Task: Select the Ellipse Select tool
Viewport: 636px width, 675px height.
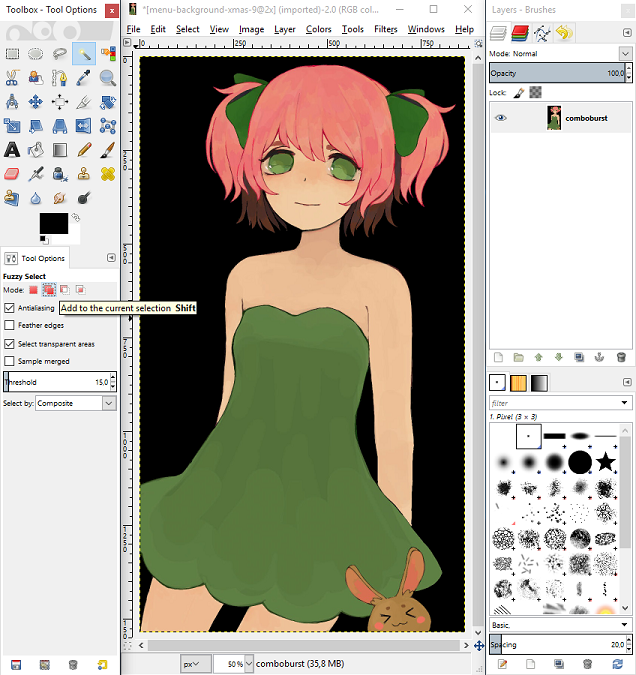Action: point(36,54)
